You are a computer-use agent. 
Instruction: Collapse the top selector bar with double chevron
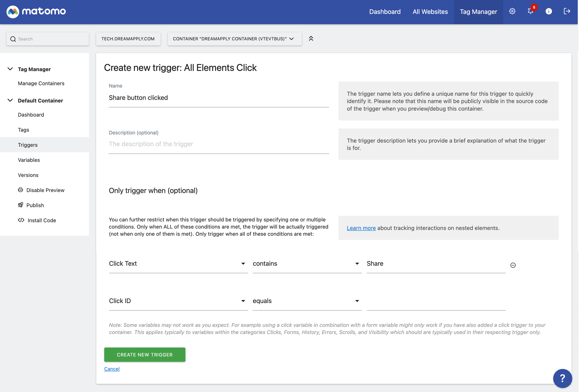coord(311,39)
